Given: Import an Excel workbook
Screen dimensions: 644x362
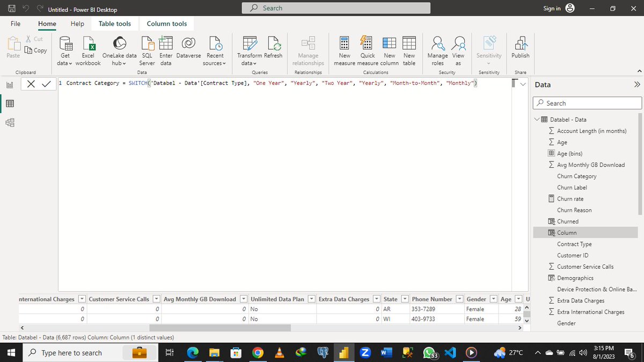Looking at the screenshot, I should [87, 51].
